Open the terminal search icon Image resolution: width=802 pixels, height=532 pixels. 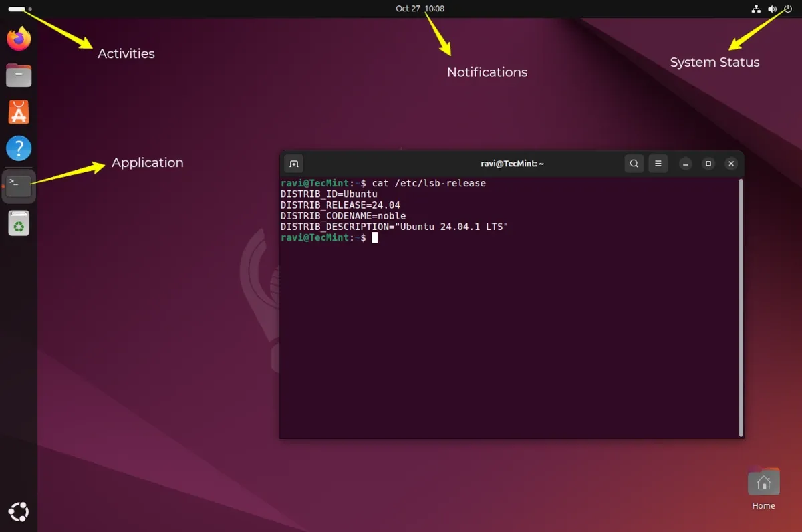634,164
